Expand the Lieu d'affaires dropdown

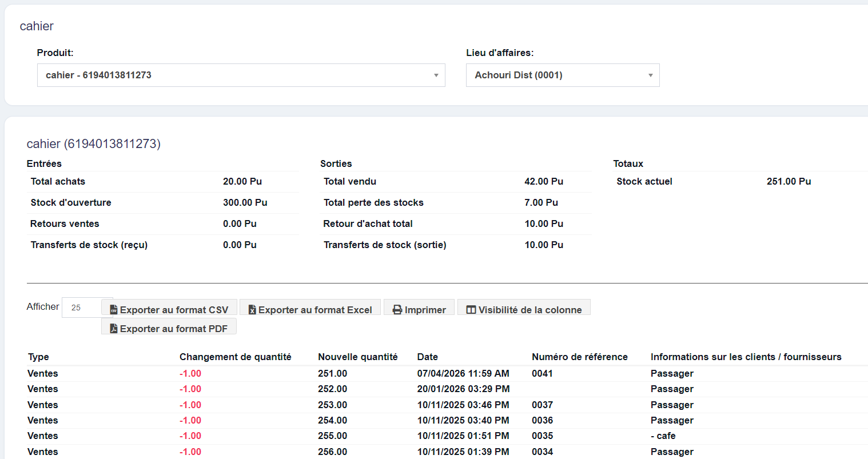pyautogui.click(x=650, y=75)
